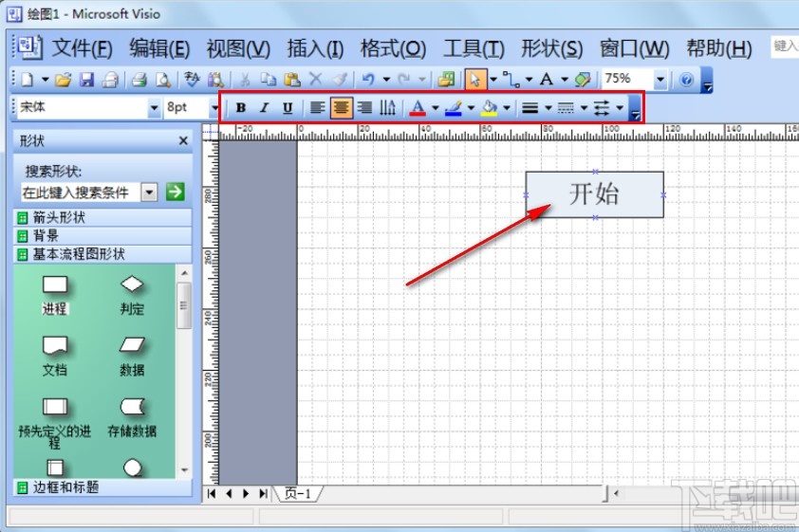Screen dimensions: 799x532
Task: Click the red font color A swatch
Action: click(x=418, y=107)
